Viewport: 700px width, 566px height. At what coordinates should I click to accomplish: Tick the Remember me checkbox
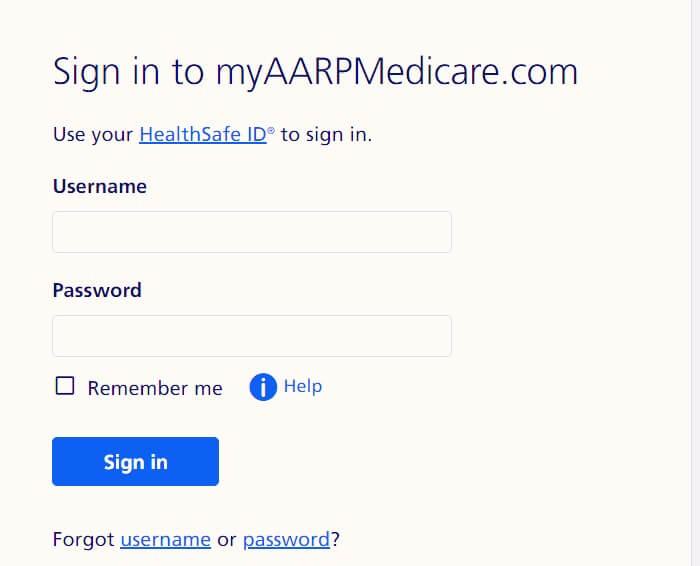point(65,386)
